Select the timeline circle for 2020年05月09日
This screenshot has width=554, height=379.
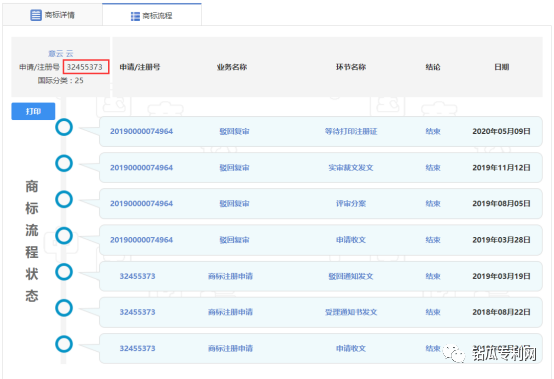click(64, 127)
